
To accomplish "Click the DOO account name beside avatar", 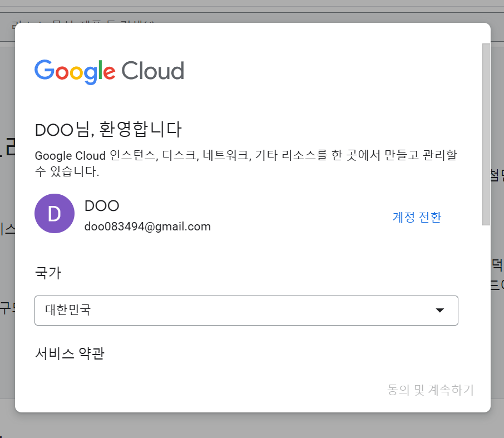I will click(102, 206).
